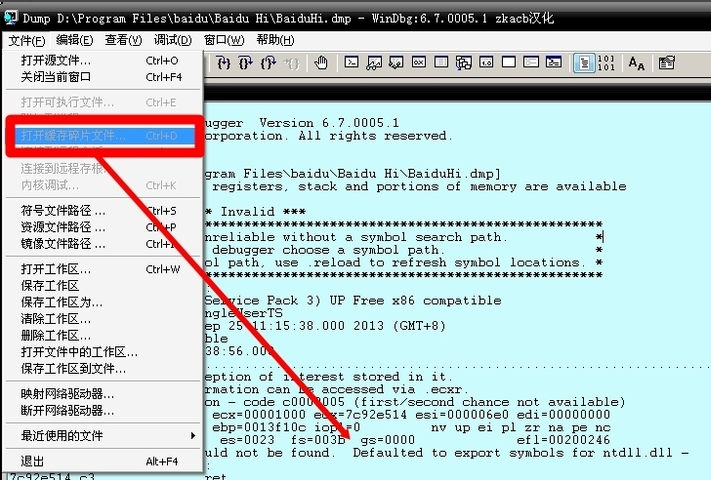Click the Step Out toolbar icon
Viewport: 711px width, 480px height.
coord(268,63)
